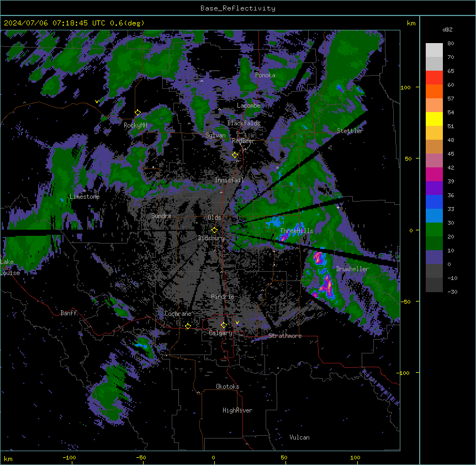Image resolution: width=476 pixels, height=465 pixels.
Task: Click the Drumheller city label
Action: [x=352, y=269]
